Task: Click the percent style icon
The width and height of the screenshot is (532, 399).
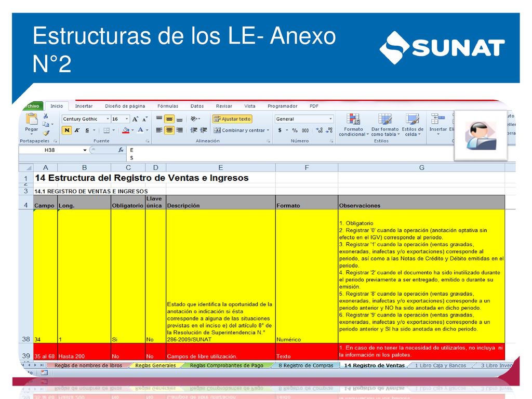Action: coord(295,130)
